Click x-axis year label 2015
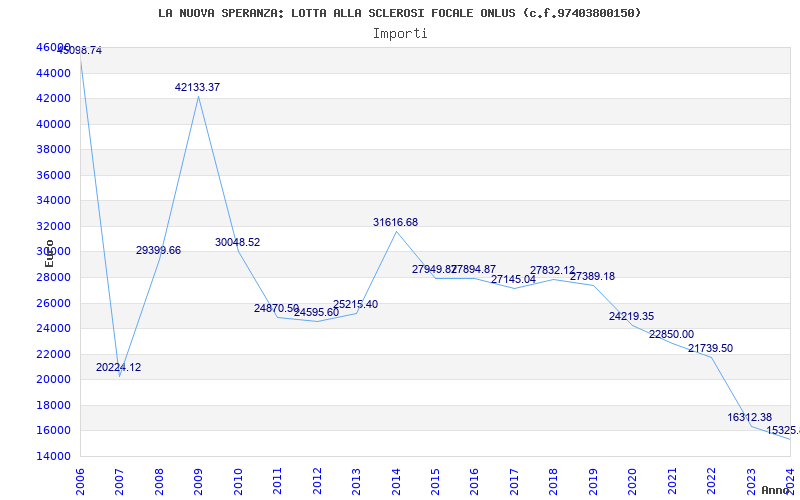The height and width of the screenshot is (500, 800). coord(435,482)
